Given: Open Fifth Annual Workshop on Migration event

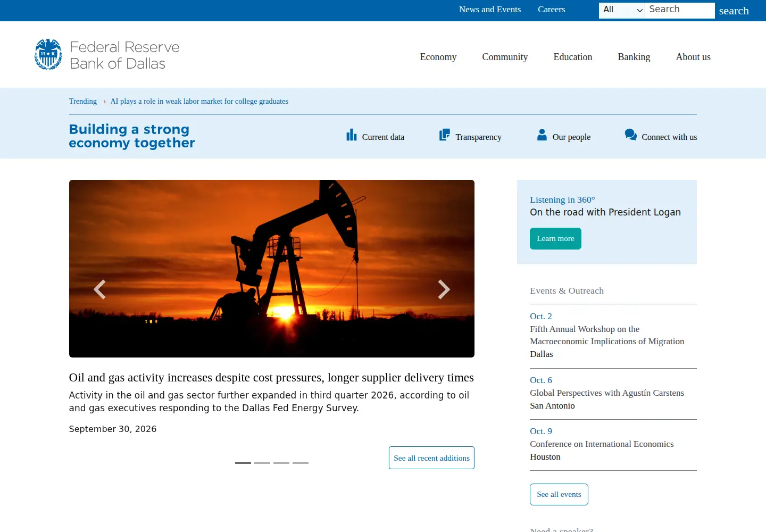Looking at the screenshot, I should point(607,335).
